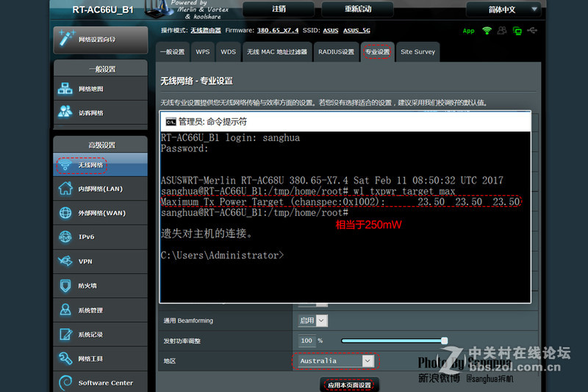Open the RADIUS设置 tab

(336, 52)
